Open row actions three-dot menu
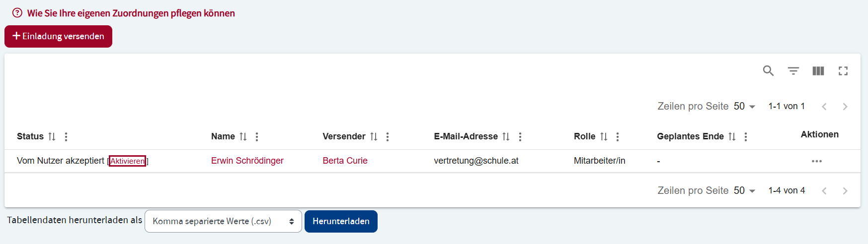Image resolution: width=868 pixels, height=244 pixels. (x=816, y=161)
